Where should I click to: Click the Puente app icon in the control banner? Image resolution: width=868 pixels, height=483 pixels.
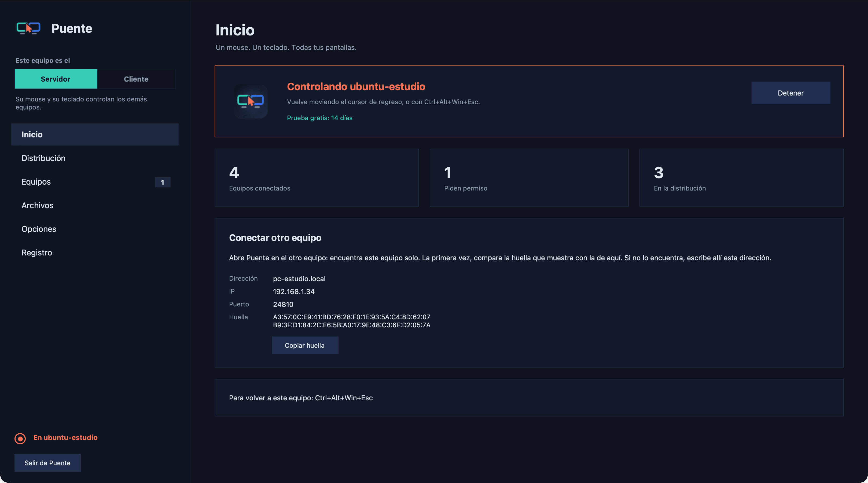tap(251, 101)
